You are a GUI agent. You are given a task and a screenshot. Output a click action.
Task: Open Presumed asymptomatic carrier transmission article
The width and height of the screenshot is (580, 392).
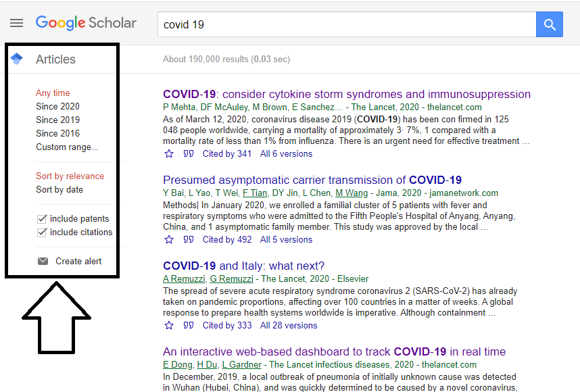point(312,180)
